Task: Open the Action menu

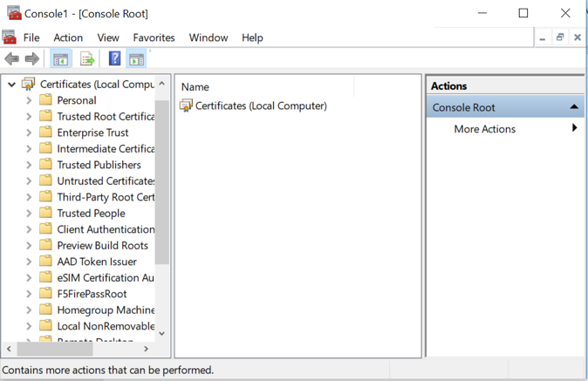Action: [x=68, y=37]
